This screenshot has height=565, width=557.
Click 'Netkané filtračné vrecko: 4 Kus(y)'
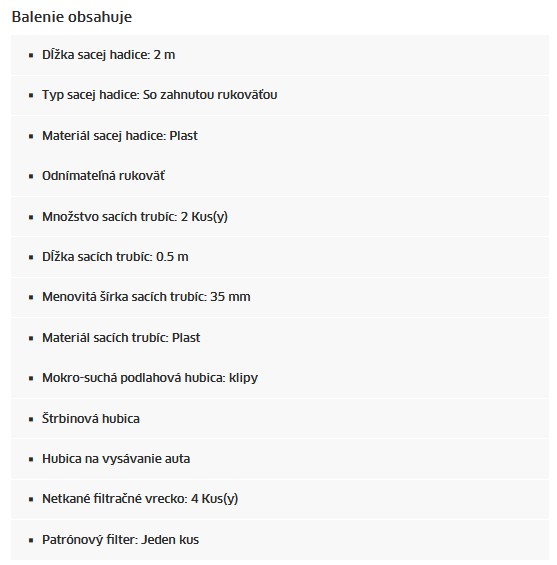pyautogui.click(x=140, y=499)
